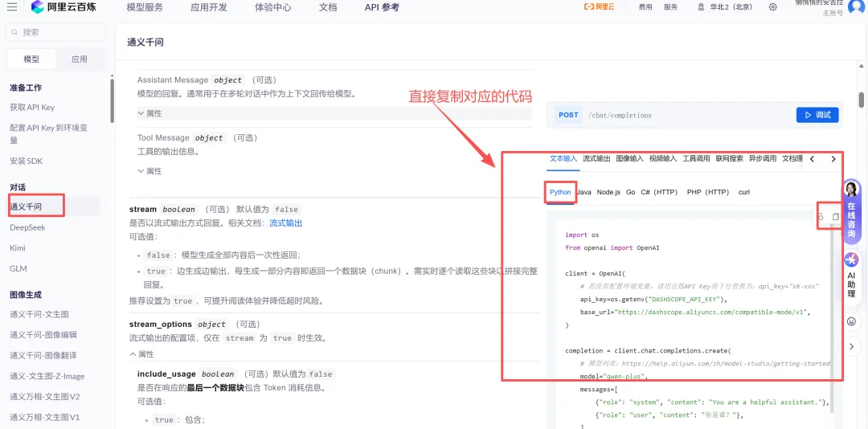The image size is (868, 429).
Task: Click the 阿里云百炼 logo
Action: (x=63, y=7)
